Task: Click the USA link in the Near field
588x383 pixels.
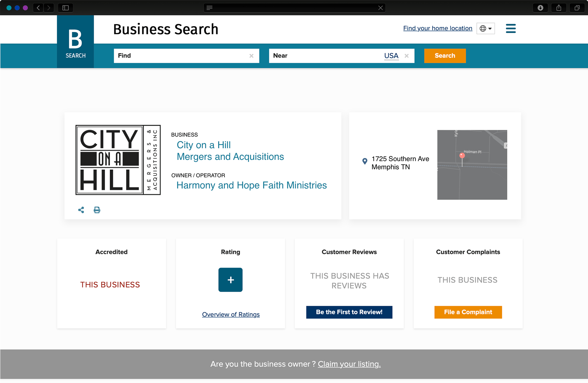Action: tap(391, 56)
